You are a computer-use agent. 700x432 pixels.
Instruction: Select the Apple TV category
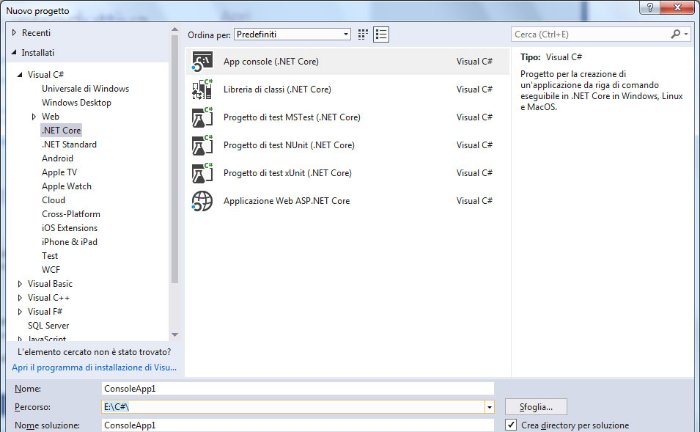[x=59, y=172]
